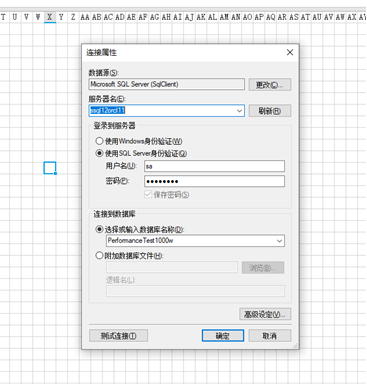
Task: Select column U header in spreadsheet
Action: point(15,17)
